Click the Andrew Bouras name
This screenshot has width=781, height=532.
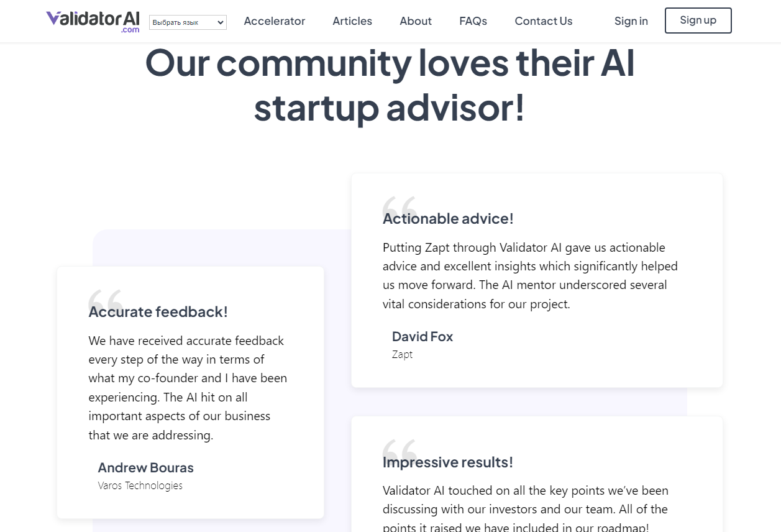click(146, 468)
